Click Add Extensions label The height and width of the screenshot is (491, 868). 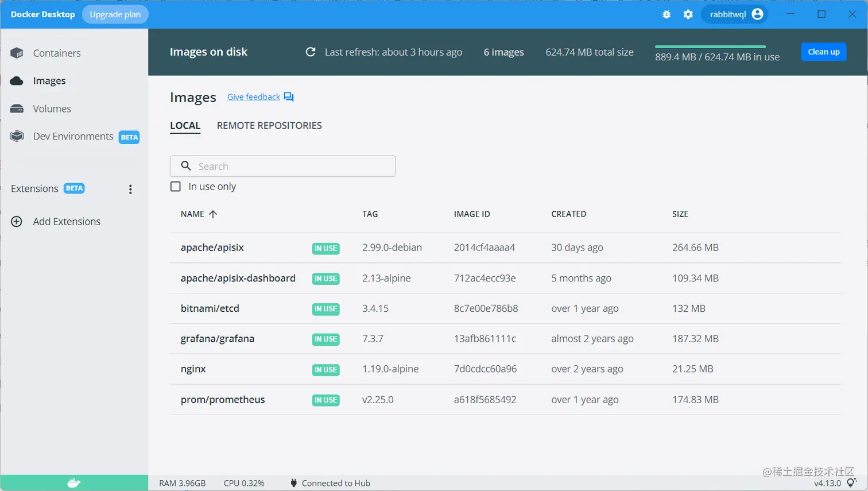point(67,222)
